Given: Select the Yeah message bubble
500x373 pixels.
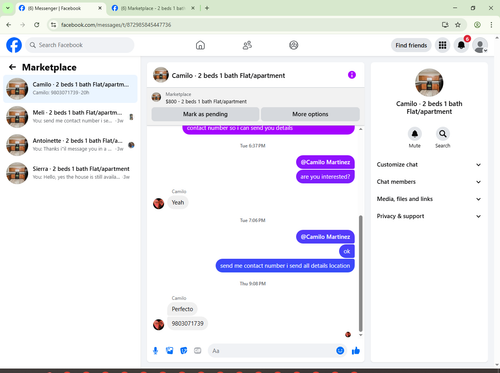Looking at the screenshot, I should click(178, 202).
